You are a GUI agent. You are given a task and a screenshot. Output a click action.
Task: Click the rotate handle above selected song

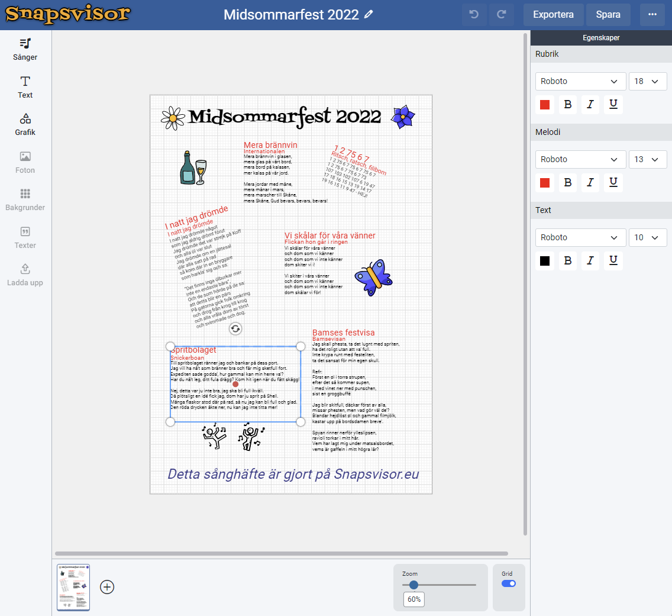tap(235, 329)
